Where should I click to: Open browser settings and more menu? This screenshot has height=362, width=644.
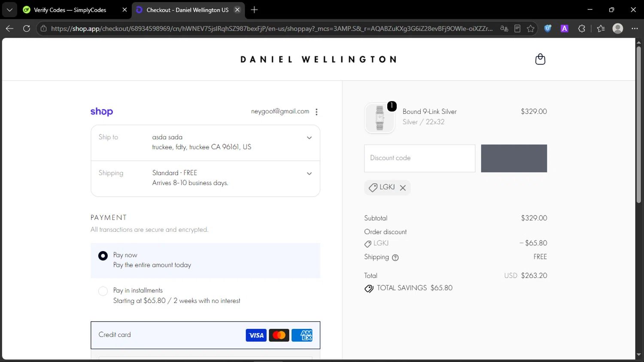tap(635, 28)
